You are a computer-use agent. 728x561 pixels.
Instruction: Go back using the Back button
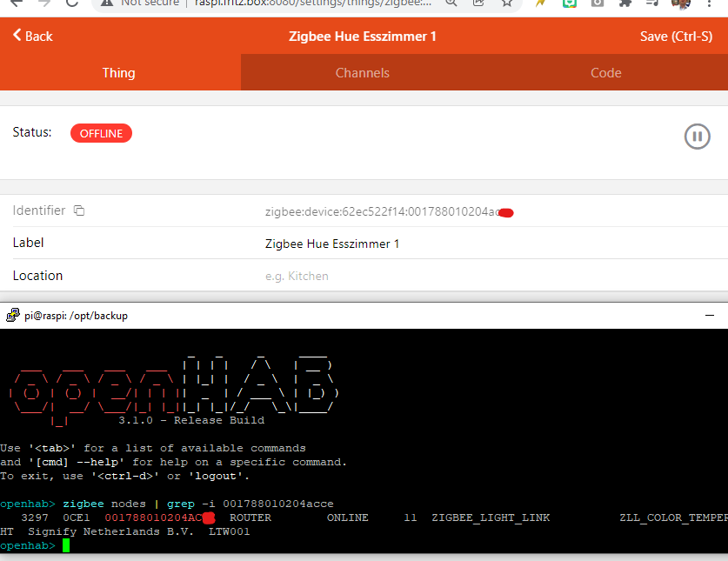click(x=32, y=36)
